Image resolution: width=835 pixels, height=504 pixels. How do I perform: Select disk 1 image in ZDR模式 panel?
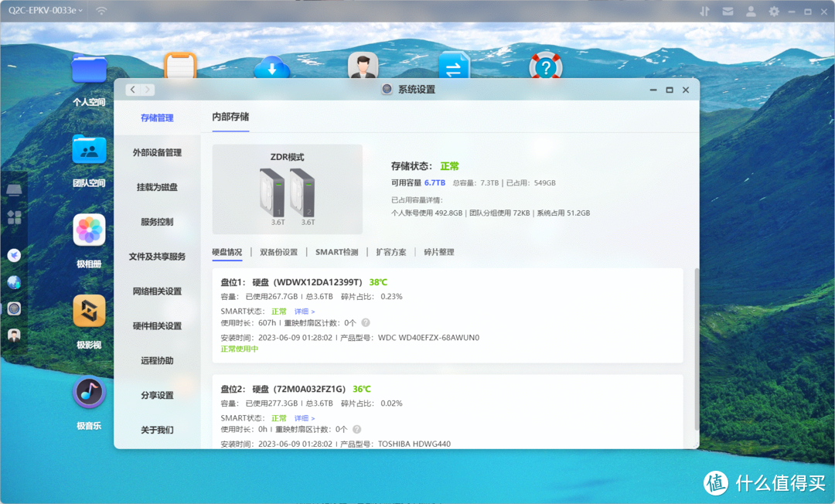tap(272, 192)
